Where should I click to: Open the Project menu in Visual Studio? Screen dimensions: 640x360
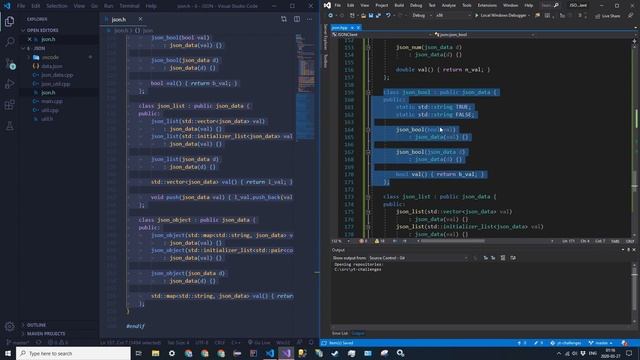382,5
